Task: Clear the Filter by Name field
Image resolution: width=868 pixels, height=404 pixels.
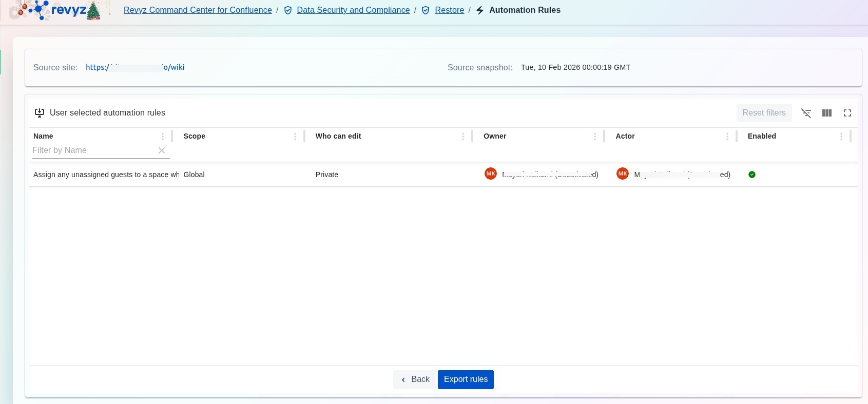Action: [162, 150]
